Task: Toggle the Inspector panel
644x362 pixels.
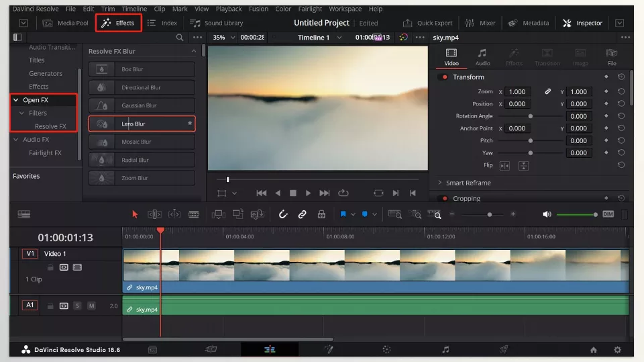Action: click(582, 23)
